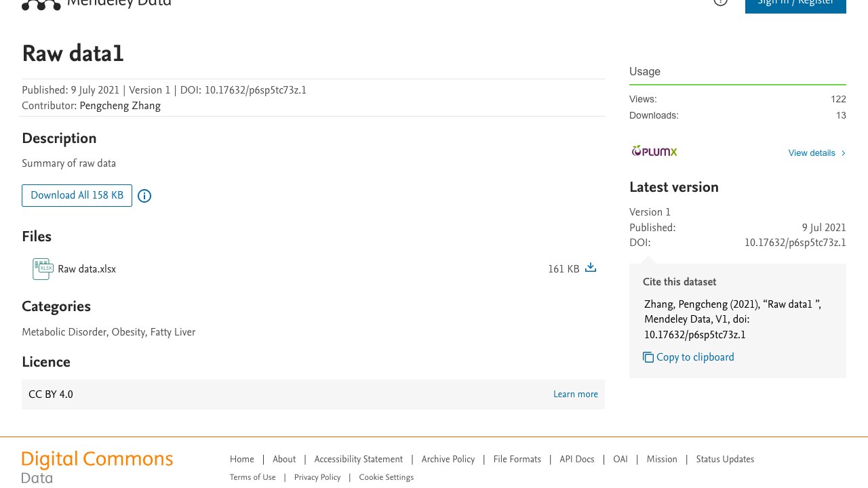
Task: Click the '9 Jul 2021' published date
Action: coord(824,228)
